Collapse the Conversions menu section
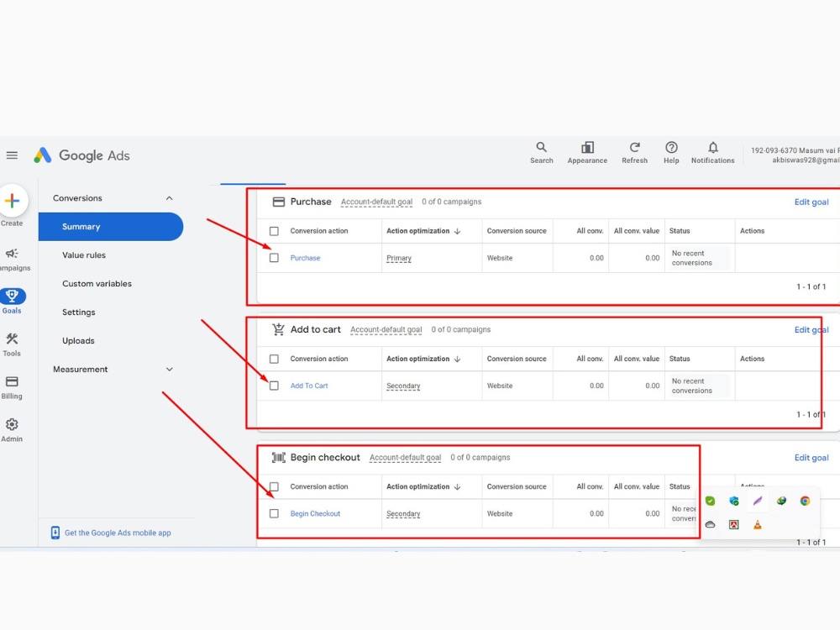This screenshot has height=630, width=840. point(170,198)
